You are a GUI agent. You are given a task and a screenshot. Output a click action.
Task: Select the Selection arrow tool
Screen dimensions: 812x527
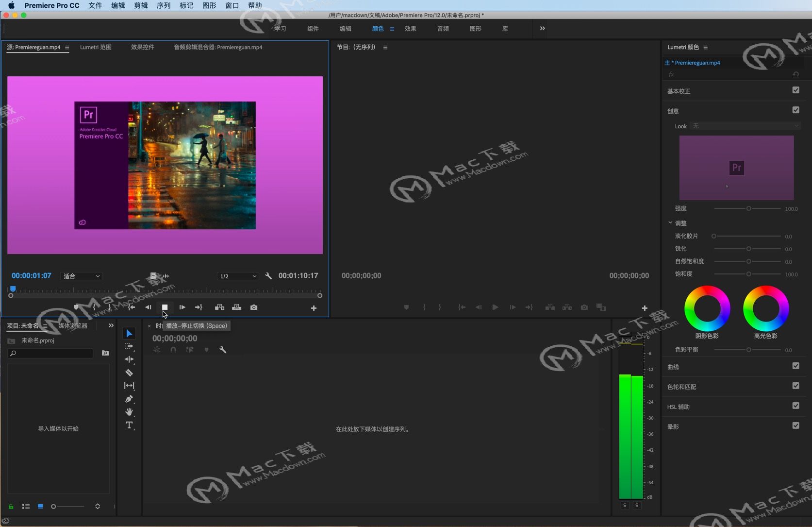tap(129, 333)
